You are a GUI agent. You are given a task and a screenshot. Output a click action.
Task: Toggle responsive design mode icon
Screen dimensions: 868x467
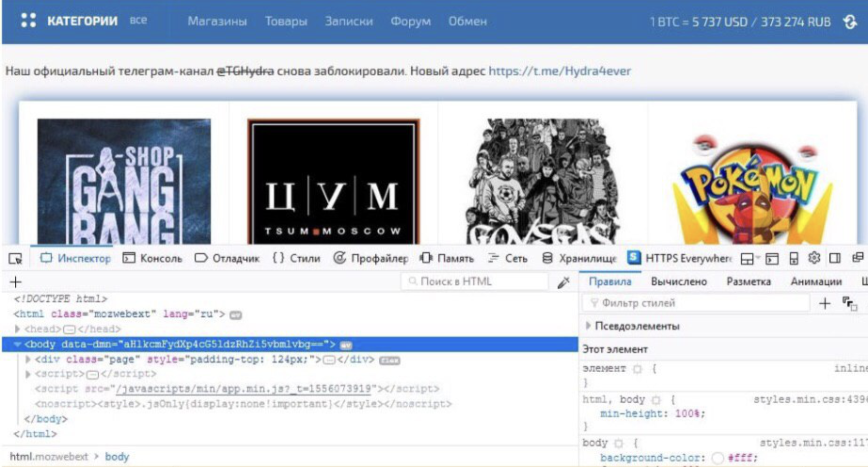click(x=794, y=259)
